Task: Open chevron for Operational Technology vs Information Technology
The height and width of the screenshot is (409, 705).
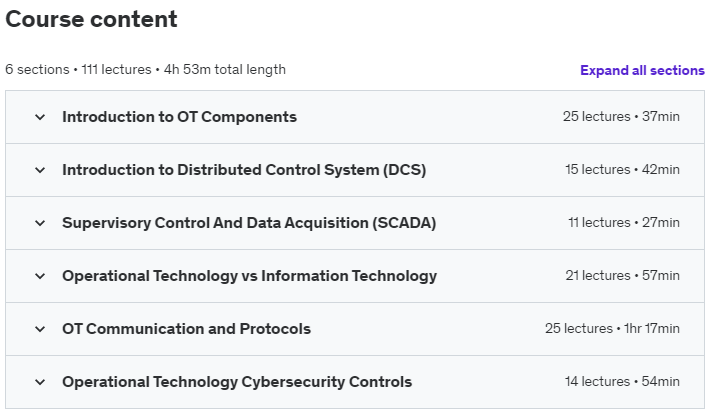Action: coord(40,276)
